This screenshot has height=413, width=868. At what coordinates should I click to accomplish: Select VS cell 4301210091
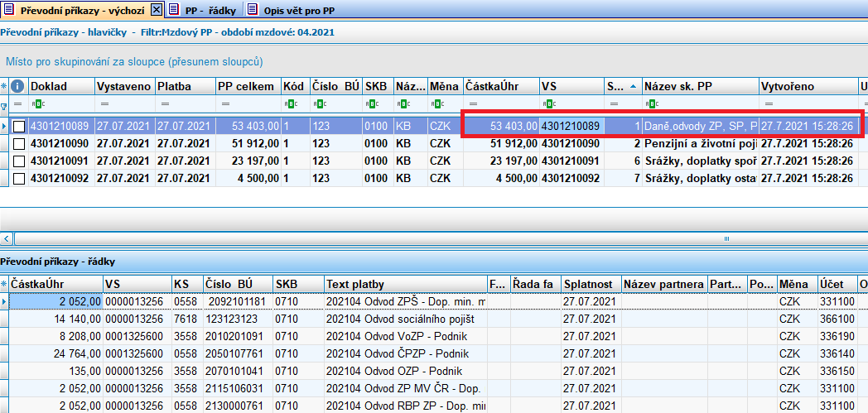click(x=571, y=161)
